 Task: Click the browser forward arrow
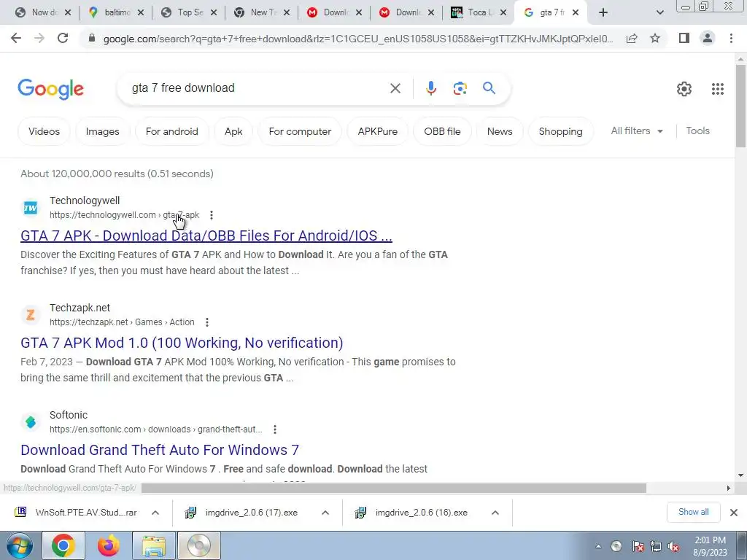(x=39, y=38)
